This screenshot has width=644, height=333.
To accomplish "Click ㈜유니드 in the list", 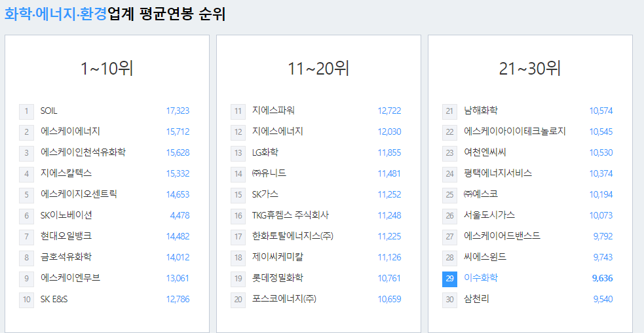I will coord(269,173).
